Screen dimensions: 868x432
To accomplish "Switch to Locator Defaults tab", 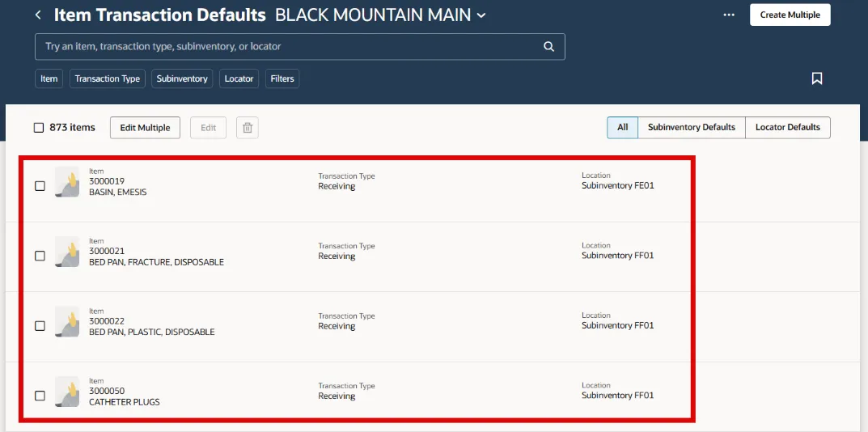I will coord(788,127).
